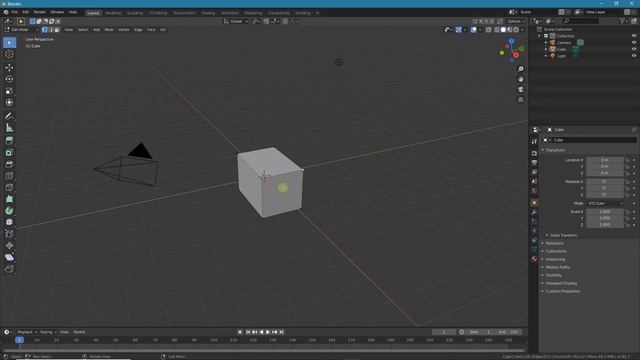This screenshot has height=360, width=640.
Task: Enable face select mode
Action: tap(57, 30)
